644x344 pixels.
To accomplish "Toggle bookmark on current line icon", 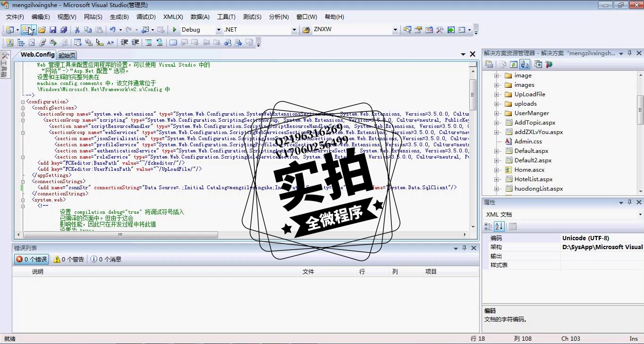I will tap(173, 42).
